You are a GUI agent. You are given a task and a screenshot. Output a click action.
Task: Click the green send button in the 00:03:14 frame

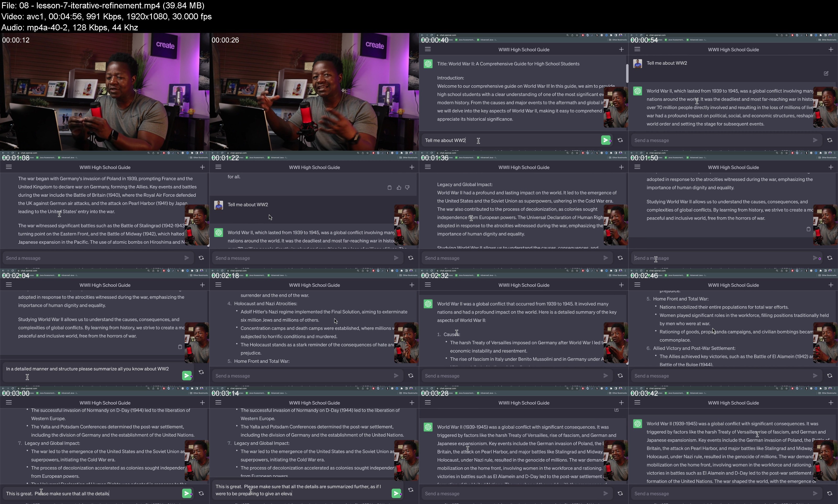pyautogui.click(x=396, y=493)
